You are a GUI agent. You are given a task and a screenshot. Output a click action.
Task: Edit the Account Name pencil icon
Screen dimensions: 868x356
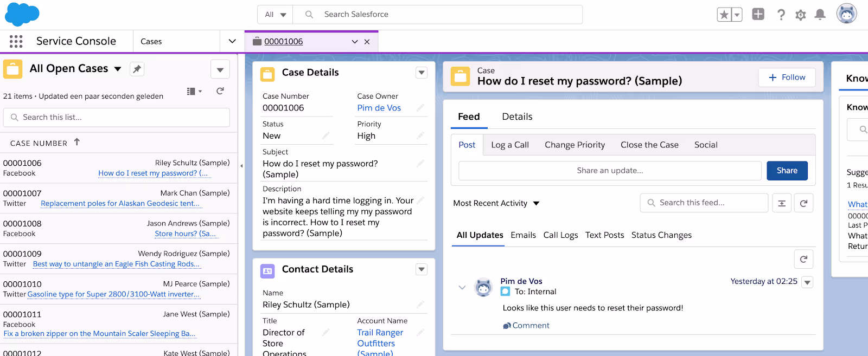point(420,332)
